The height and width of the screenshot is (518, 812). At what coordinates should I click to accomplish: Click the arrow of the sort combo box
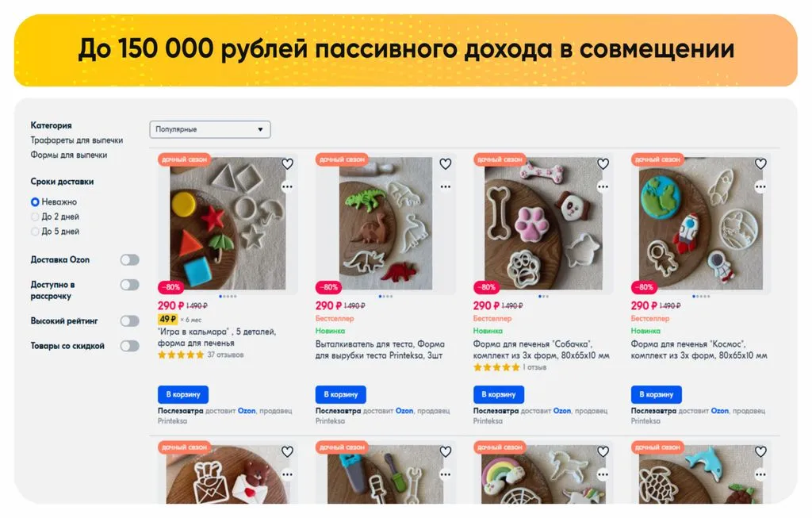(260, 129)
